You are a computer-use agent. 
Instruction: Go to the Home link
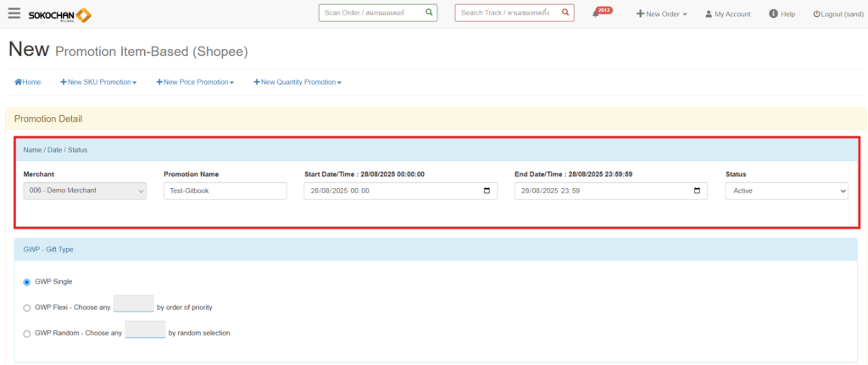[x=28, y=82]
